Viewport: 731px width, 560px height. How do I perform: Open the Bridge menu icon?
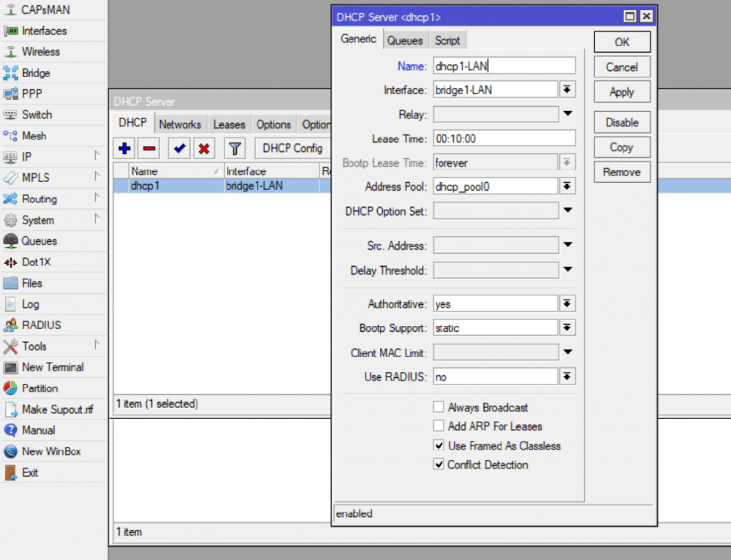pos(11,72)
